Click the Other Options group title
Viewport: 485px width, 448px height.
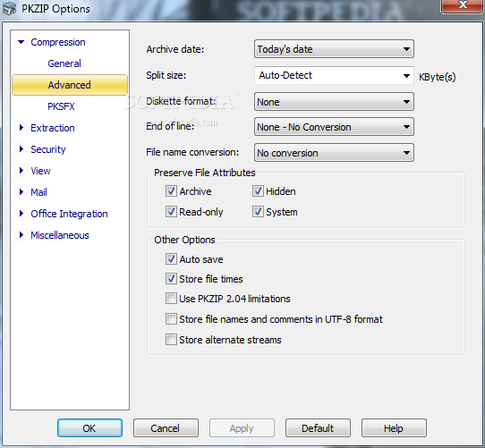[x=184, y=240]
